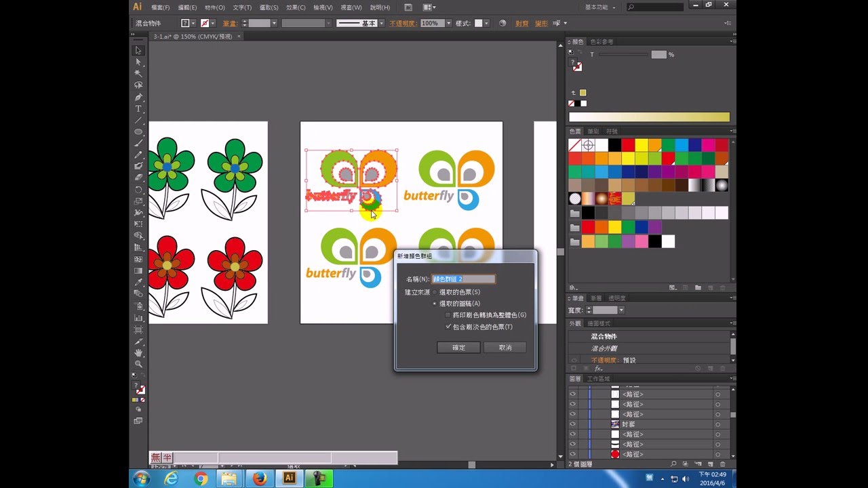
Task: Toggle visibility of the red circle path layer
Action: click(x=573, y=454)
